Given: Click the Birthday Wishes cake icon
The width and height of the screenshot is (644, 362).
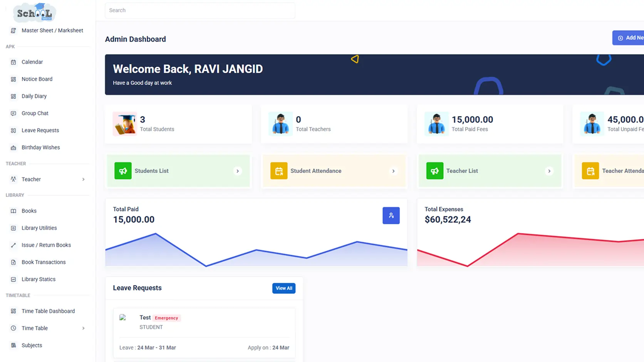Looking at the screenshot, I should tap(13, 148).
